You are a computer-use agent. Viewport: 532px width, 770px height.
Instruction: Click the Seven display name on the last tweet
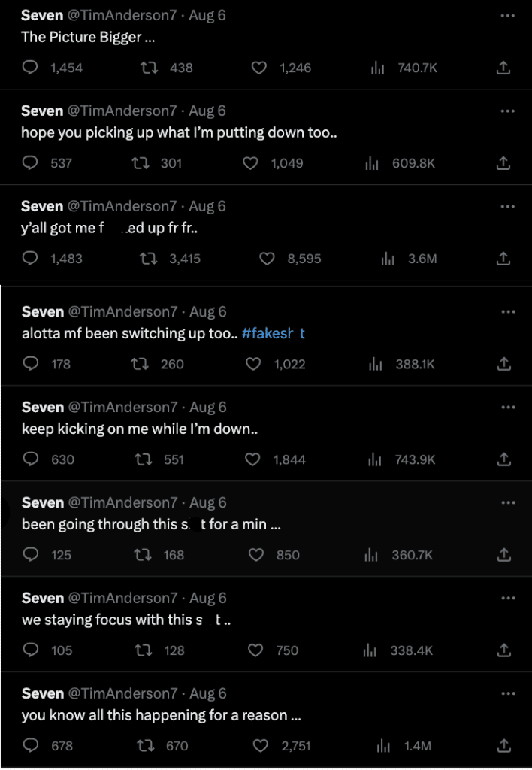point(42,693)
